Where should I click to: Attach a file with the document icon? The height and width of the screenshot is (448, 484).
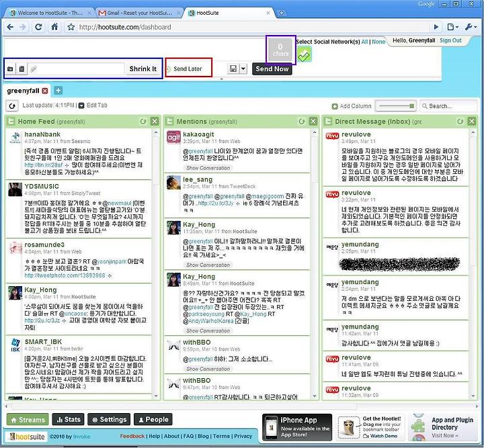pyautogui.click(x=22, y=69)
